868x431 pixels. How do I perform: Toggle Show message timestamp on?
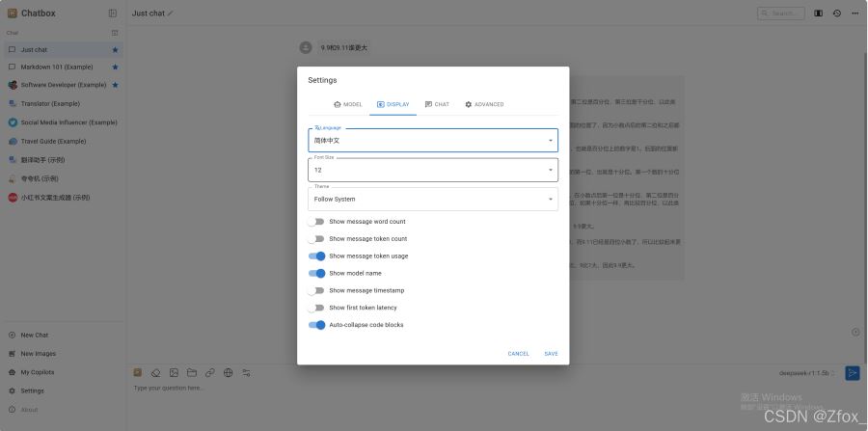click(316, 290)
